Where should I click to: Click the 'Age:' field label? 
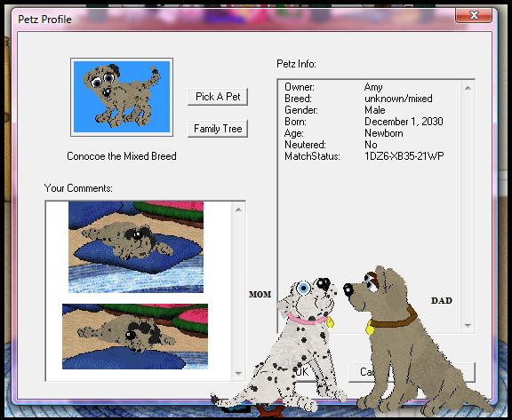click(294, 133)
